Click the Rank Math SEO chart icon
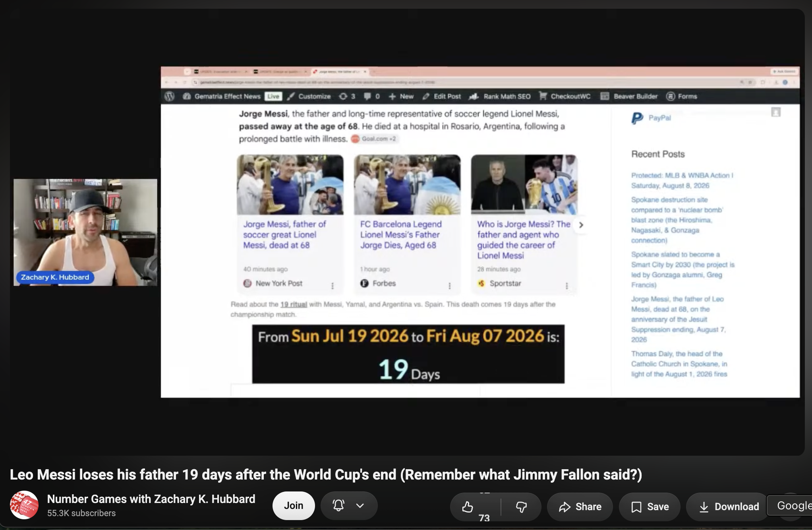This screenshot has height=530, width=812. (474, 96)
